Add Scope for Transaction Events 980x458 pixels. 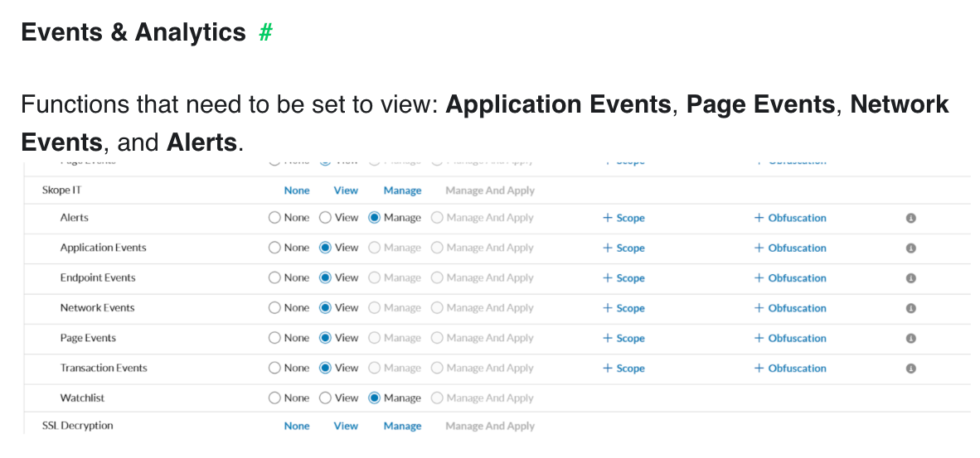click(x=623, y=369)
